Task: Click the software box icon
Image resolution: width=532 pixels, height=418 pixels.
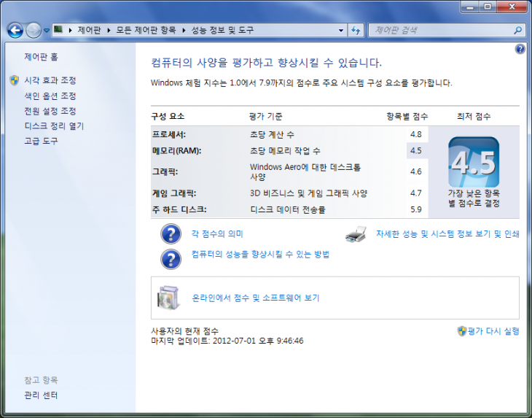Action: pyautogui.click(x=168, y=298)
